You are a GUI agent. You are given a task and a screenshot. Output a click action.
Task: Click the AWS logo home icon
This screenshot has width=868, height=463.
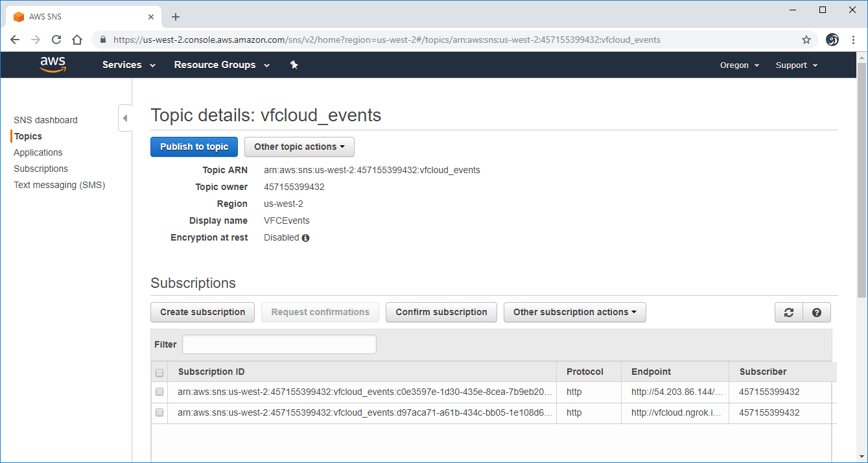coord(53,64)
